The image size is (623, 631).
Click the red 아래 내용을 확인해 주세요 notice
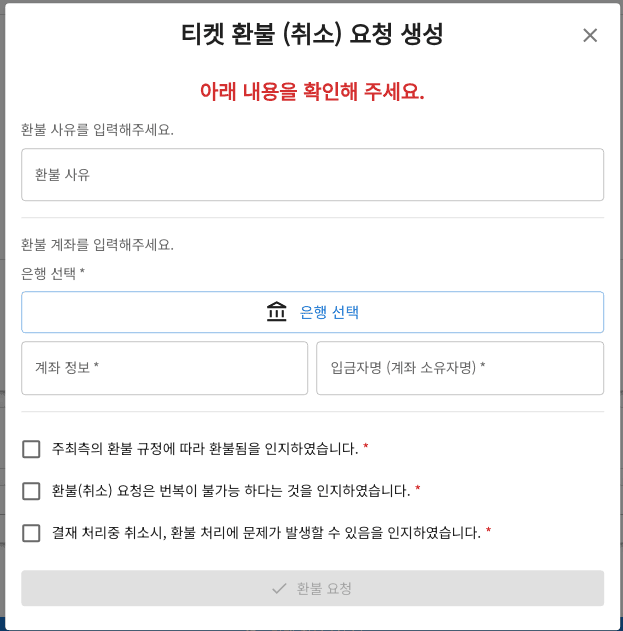312,92
